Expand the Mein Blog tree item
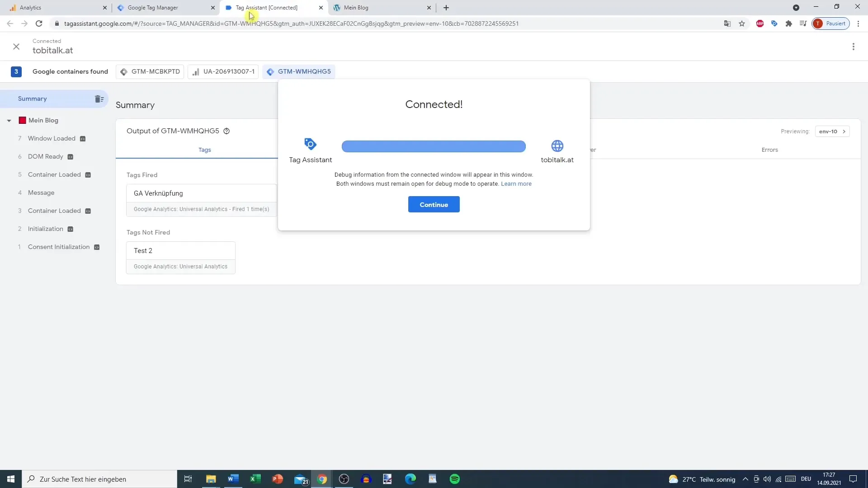The image size is (868, 488). 9,120
